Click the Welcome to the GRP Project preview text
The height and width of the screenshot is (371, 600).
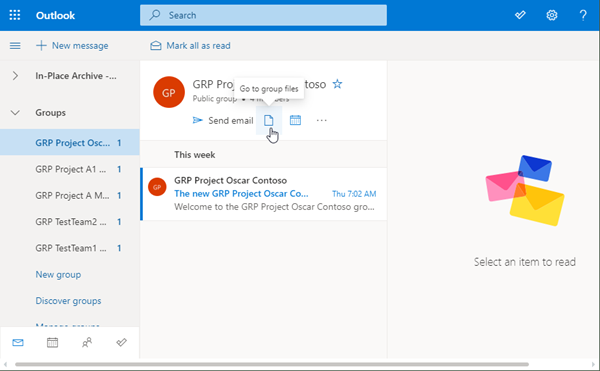pyautogui.click(x=274, y=207)
